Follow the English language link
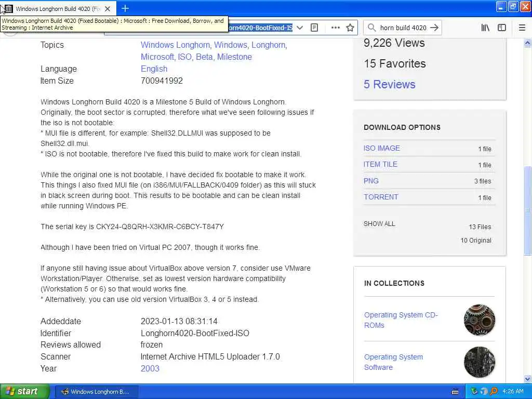The height and width of the screenshot is (399, 532). 154,69
